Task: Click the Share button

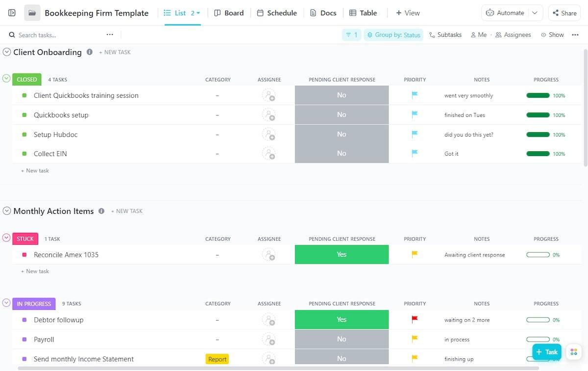Action: coord(564,13)
